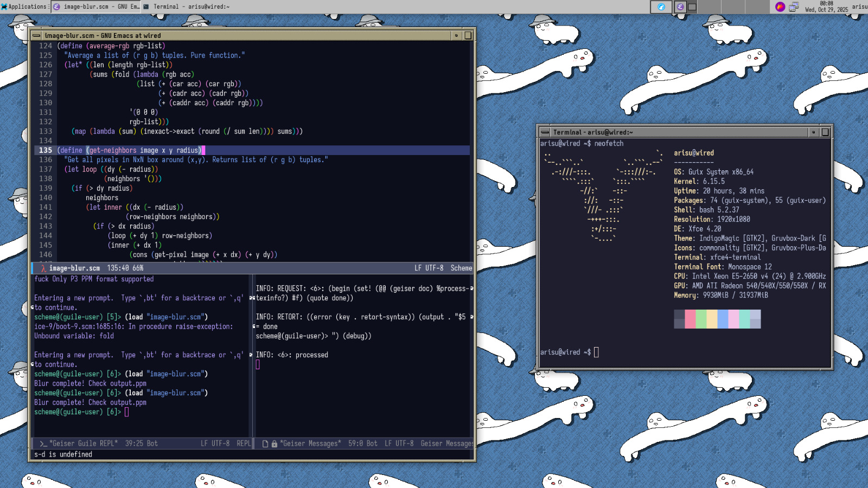
Task: Click the green color block in neofetch output
Action: [x=701, y=319]
